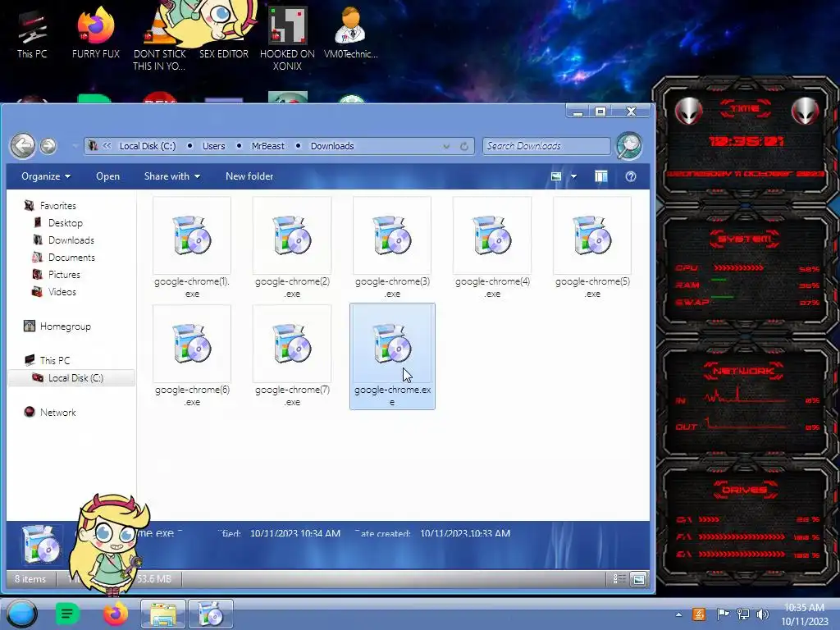Switch to details view in status bar
This screenshot has height=630, width=840.
tap(619, 578)
